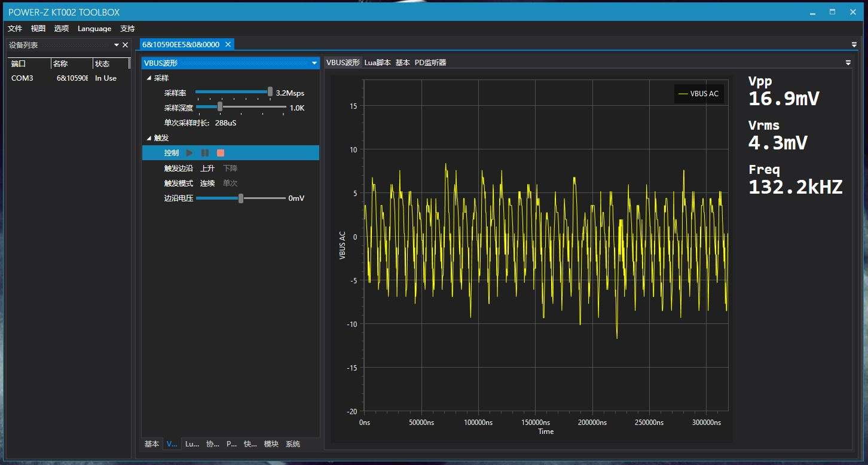Click the 3.2Msps sample rate value
This screenshot has width=868, height=465.
pyautogui.click(x=290, y=93)
